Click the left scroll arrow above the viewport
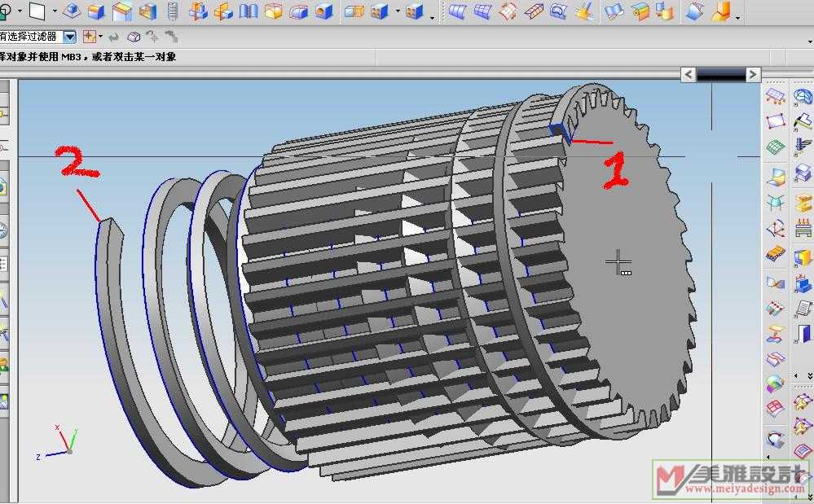This screenshot has height=504, width=814. click(x=689, y=74)
